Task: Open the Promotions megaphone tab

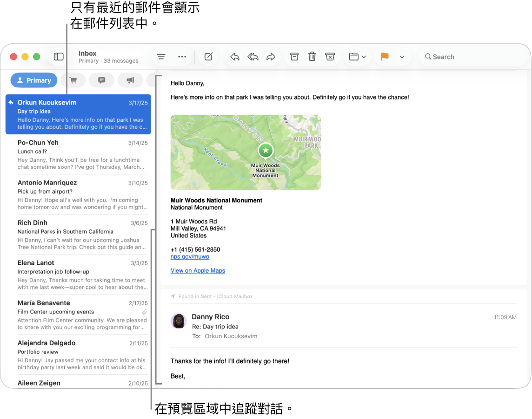Action: coord(130,80)
